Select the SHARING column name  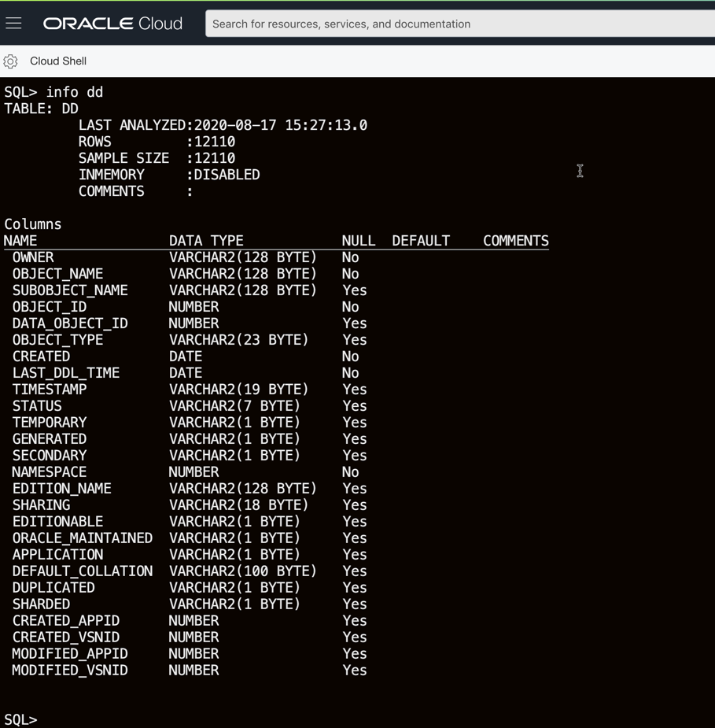[41, 504]
